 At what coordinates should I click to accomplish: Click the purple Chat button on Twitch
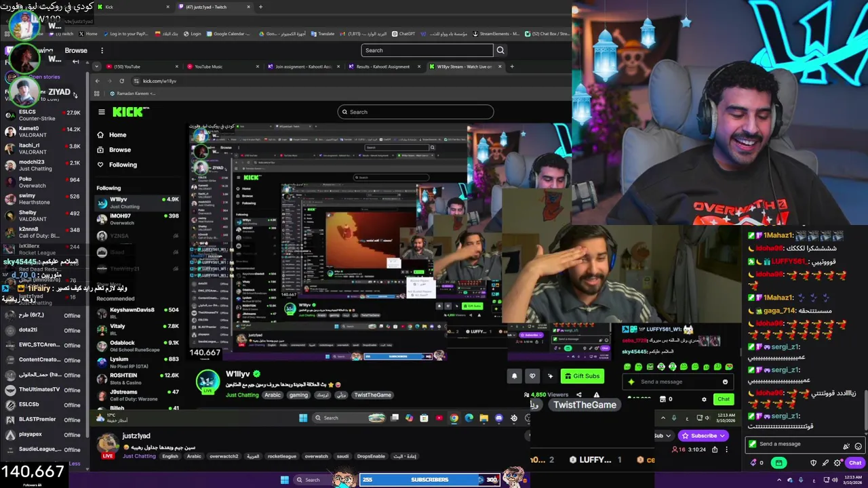pyautogui.click(x=855, y=463)
